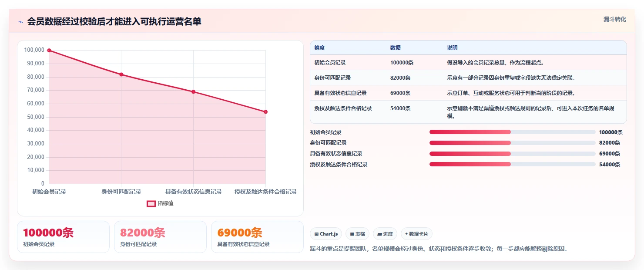Click the 进度 tag chip

click(x=385, y=234)
